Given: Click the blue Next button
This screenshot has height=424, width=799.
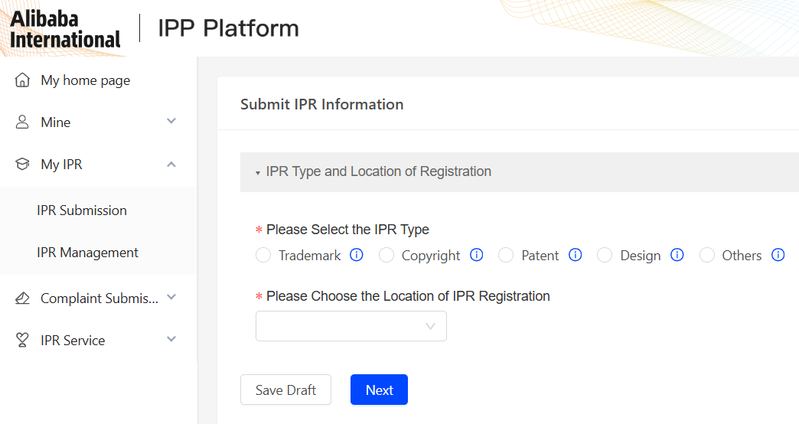Looking at the screenshot, I should [x=379, y=390].
